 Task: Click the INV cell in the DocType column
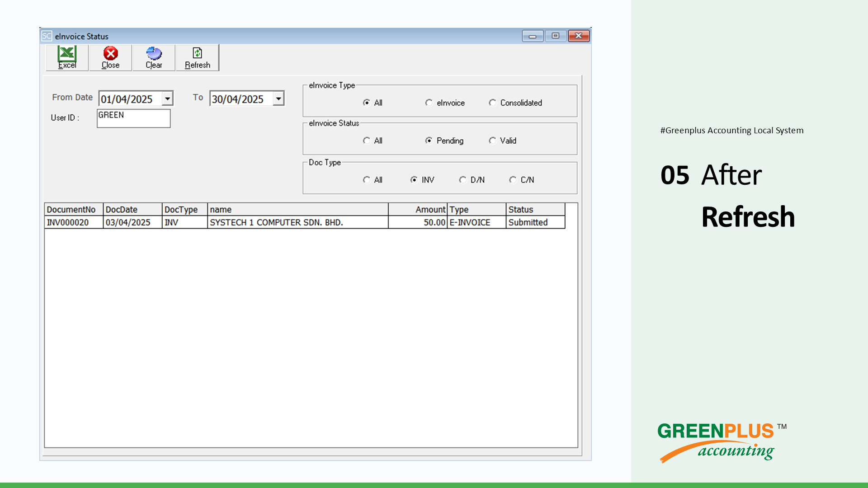coord(185,222)
